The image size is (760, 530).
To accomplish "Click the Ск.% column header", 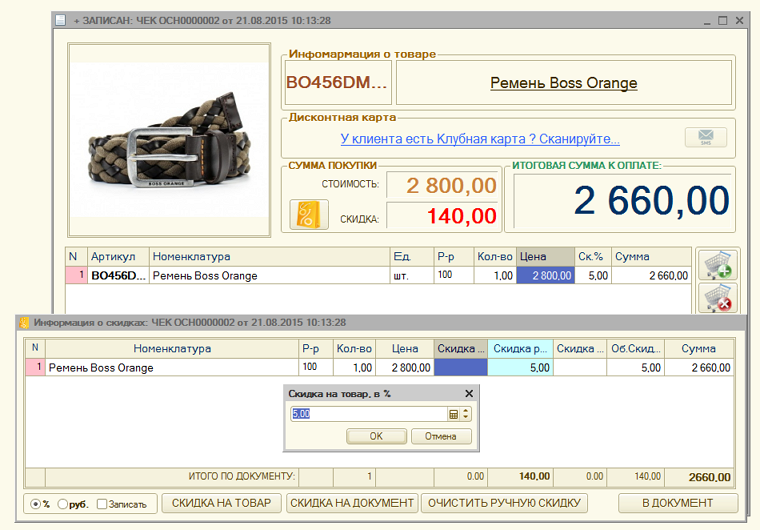I will coord(592,257).
